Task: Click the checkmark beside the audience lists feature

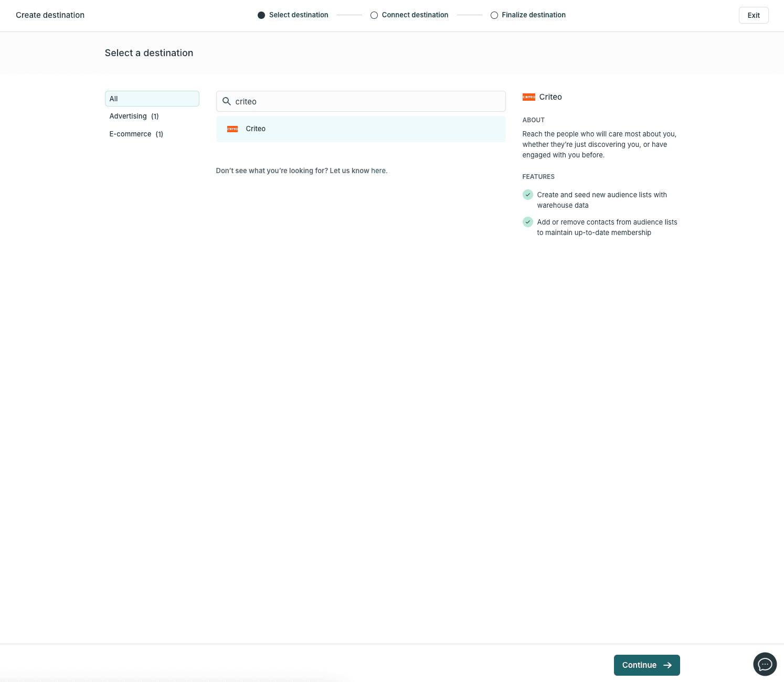Action: 527,195
